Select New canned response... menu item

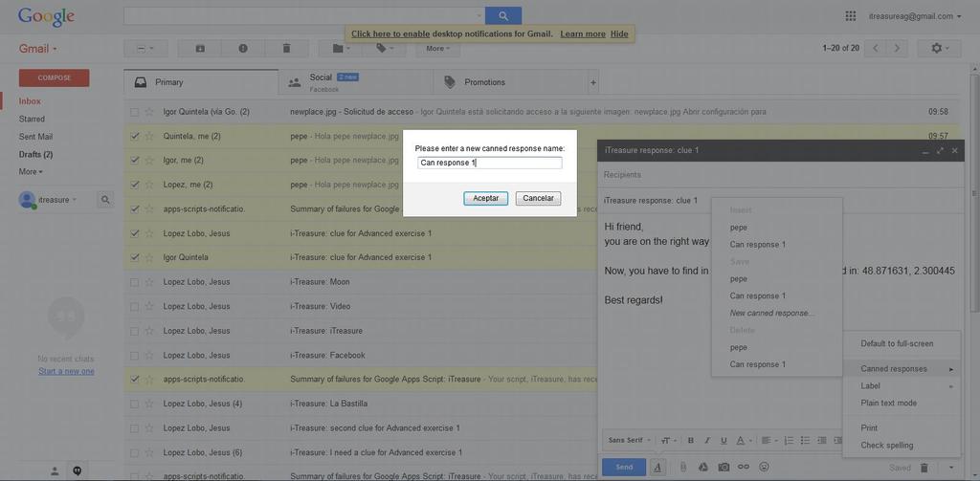[x=772, y=313]
